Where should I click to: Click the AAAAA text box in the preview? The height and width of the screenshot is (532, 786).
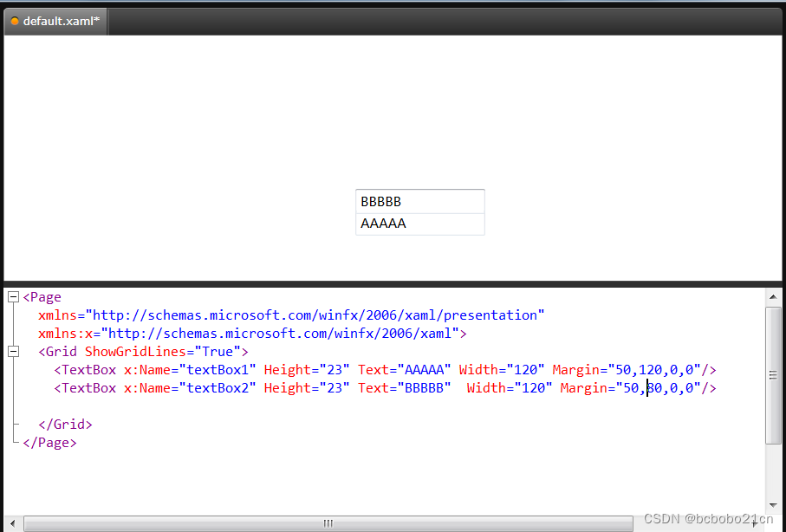pyautogui.click(x=420, y=224)
